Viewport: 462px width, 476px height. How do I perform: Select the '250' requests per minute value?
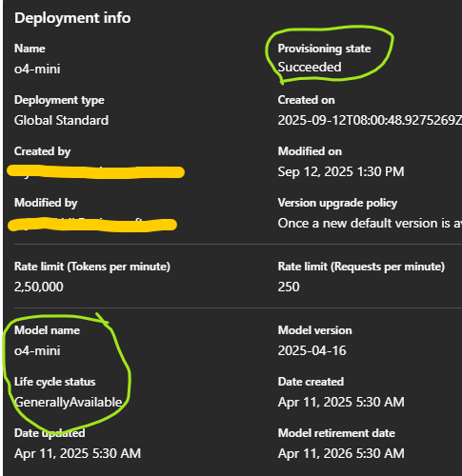[289, 287]
